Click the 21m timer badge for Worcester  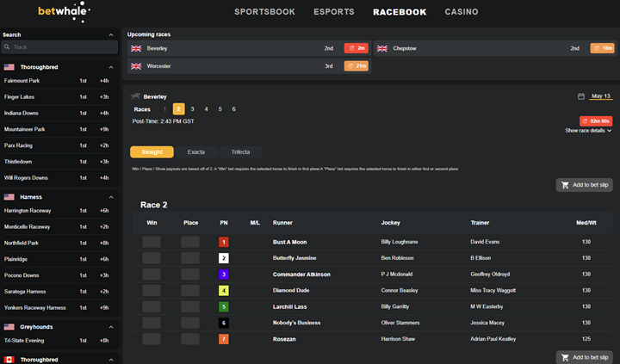pos(356,66)
